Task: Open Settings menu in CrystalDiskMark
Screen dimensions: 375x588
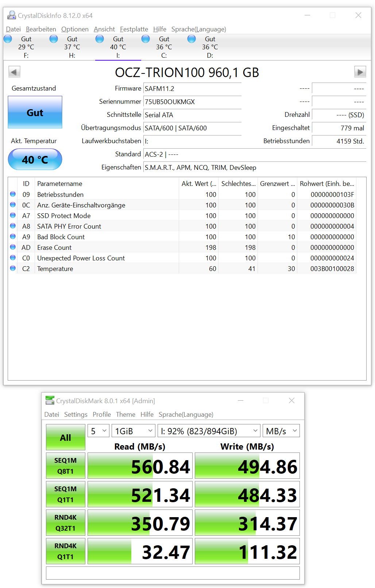Action: point(76,415)
